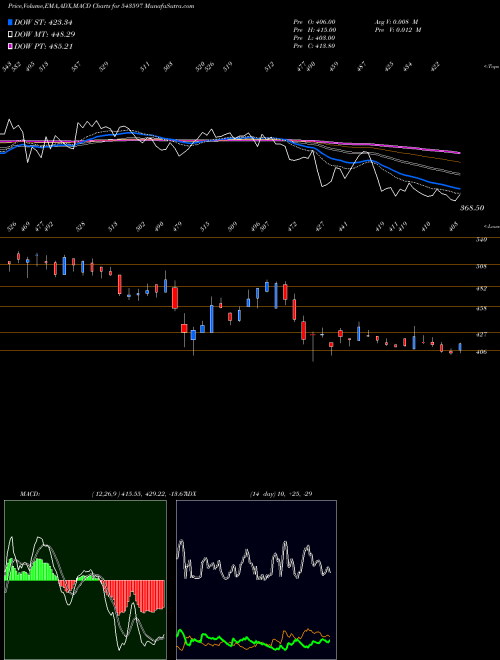The width and height of the screenshot is (500, 660).
Task: Select the 'DOW MT: 448.29' legend text
Action: coord(45,34)
